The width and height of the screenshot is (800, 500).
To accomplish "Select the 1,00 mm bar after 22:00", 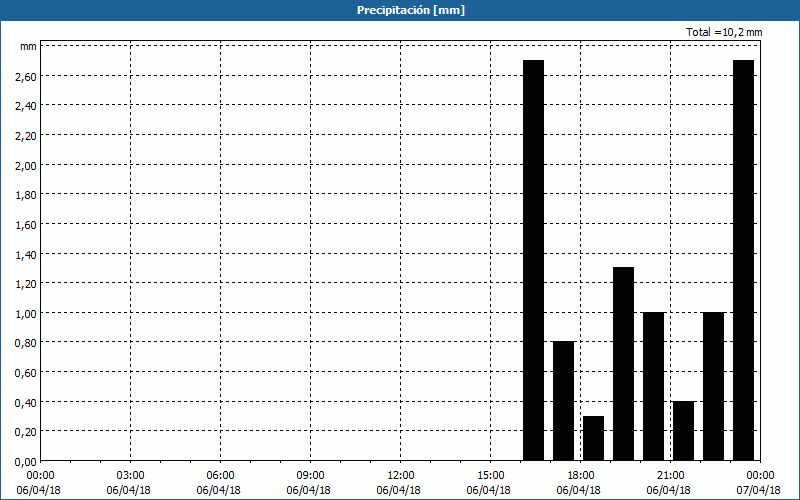I will pos(713,386).
